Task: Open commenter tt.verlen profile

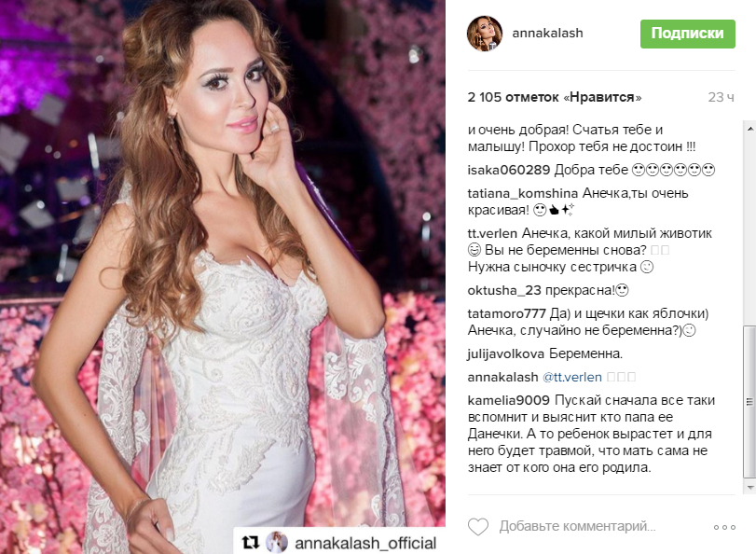Action: click(x=492, y=233)
